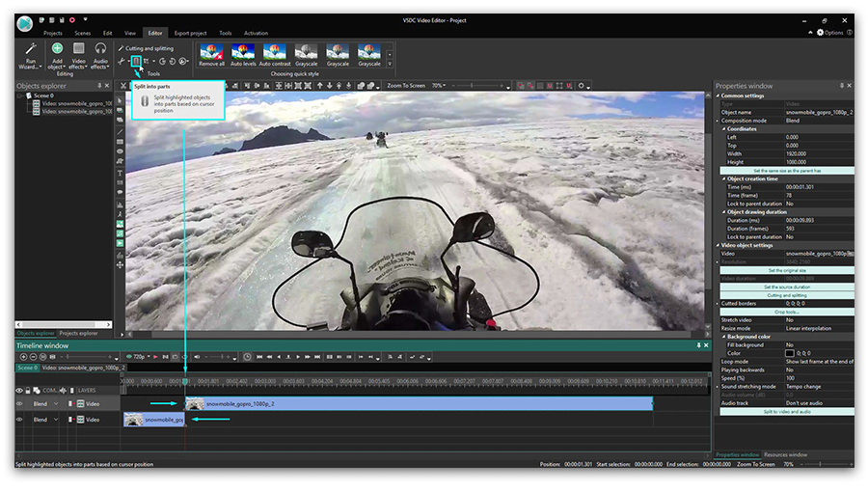Click the Split into parts tool
Viewport: 868px width, 492px height.
136,61
